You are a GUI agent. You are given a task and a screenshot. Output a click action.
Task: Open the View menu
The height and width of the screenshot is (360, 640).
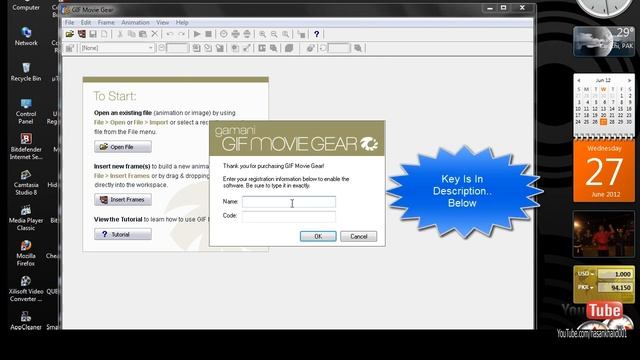pyautogui.click(x=162, y=22)
